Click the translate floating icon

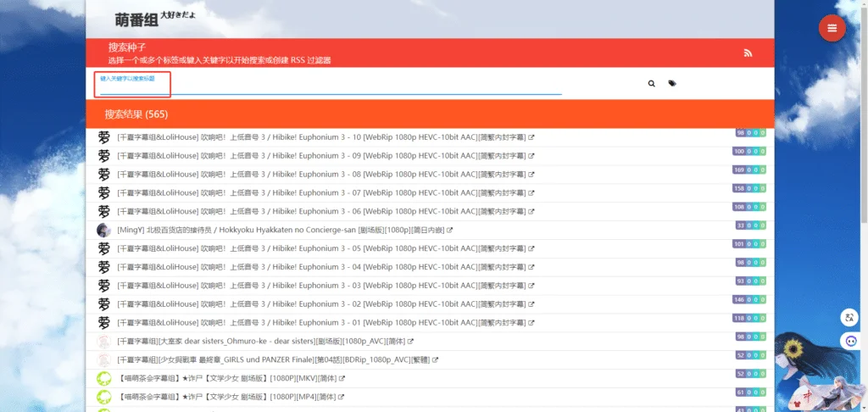coord(849,318)
